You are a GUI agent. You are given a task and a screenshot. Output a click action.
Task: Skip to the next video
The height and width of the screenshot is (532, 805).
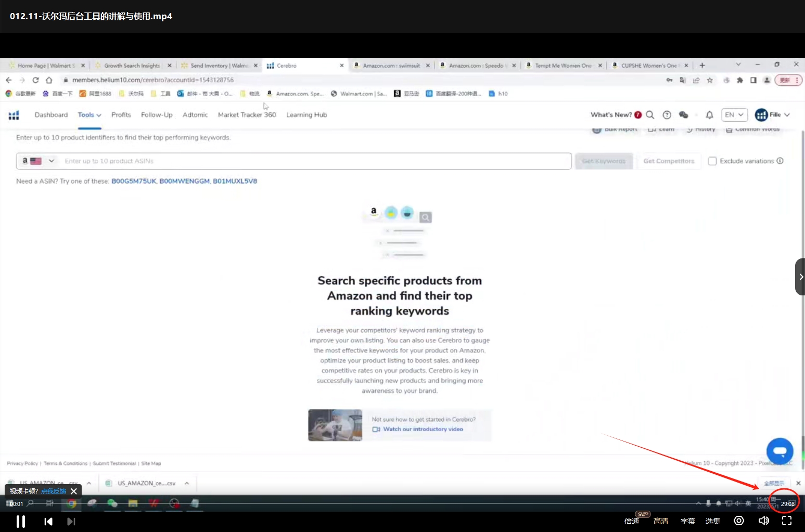(x=71, y=521)
